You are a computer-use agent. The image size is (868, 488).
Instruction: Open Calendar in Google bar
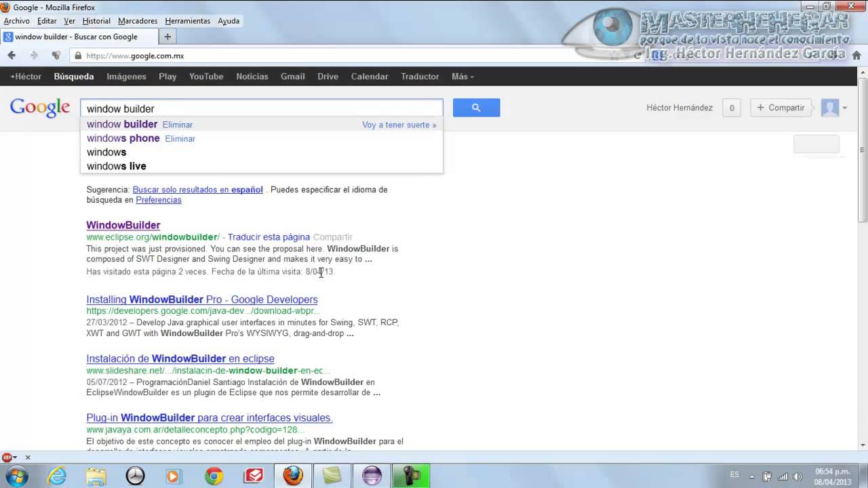point(370,77)
